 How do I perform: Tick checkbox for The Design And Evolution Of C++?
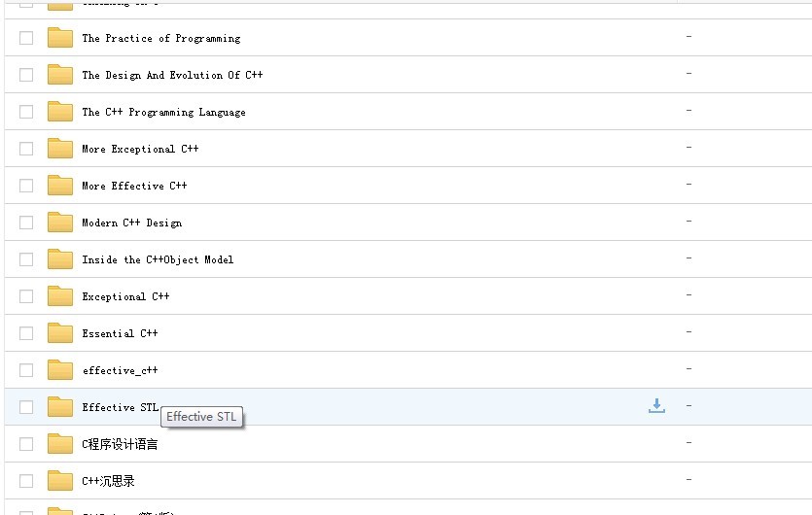coord(26,75)
